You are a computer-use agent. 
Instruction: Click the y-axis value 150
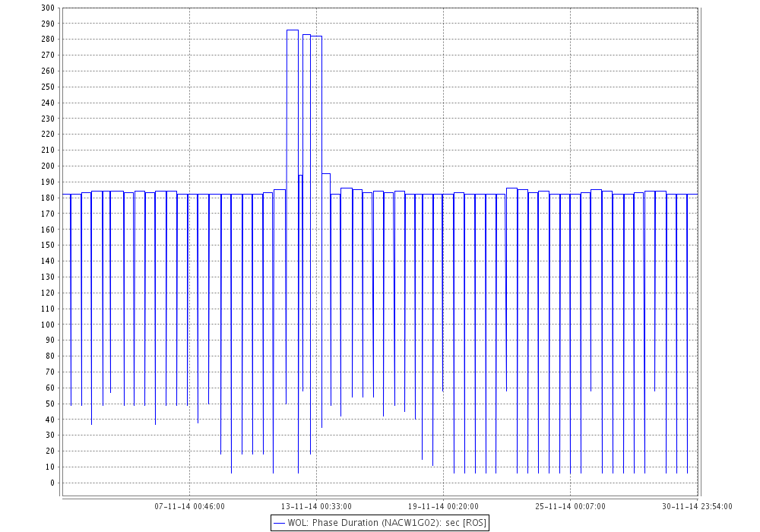tap(48, 245)
